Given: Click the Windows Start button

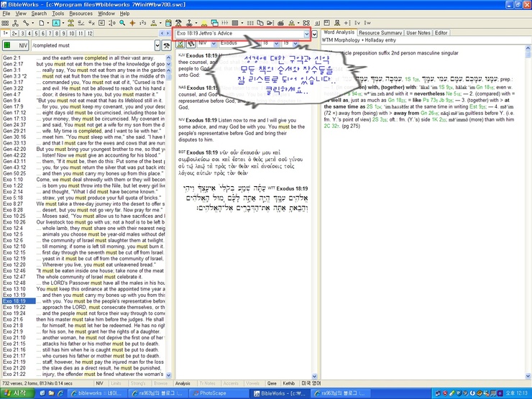Looking at the screenshot, I should point(17,393).
